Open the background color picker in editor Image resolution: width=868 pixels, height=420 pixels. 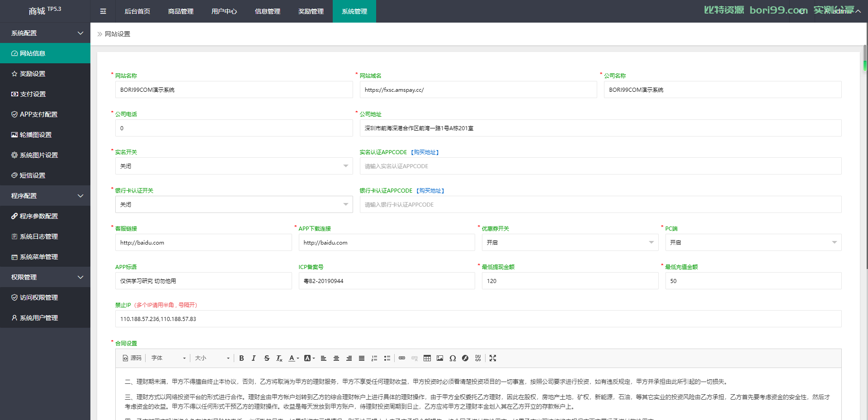click(x=309, y=358)
